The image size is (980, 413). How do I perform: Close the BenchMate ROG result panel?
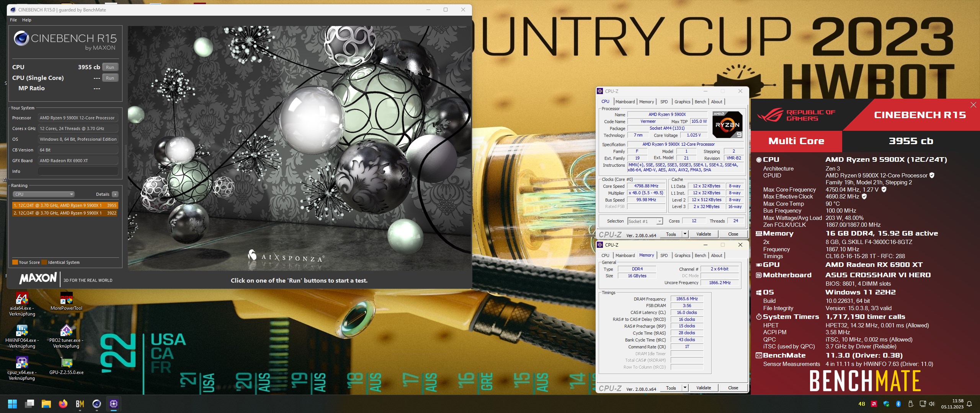tap(973, 105)
